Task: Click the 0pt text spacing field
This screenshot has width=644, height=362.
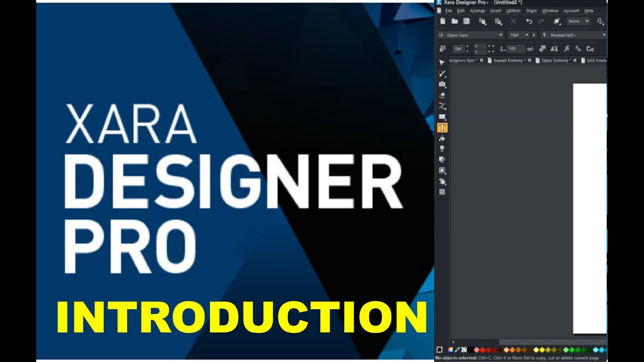Action: coord(458,49)
